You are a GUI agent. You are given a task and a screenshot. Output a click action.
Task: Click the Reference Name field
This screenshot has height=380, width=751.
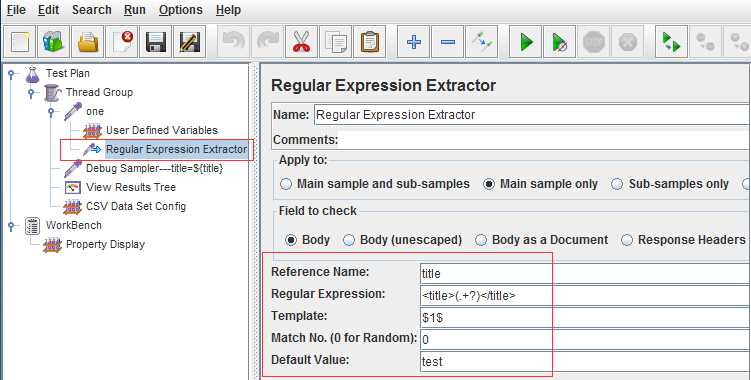585,274
